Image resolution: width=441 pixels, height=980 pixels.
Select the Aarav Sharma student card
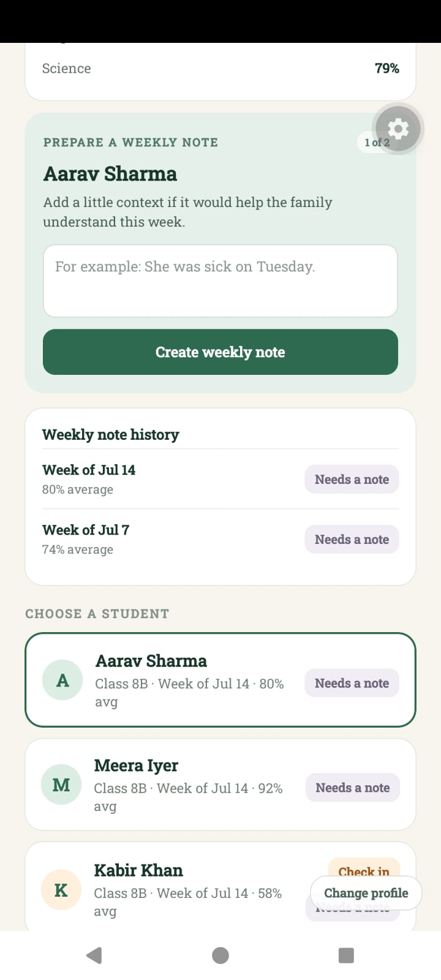221,680
